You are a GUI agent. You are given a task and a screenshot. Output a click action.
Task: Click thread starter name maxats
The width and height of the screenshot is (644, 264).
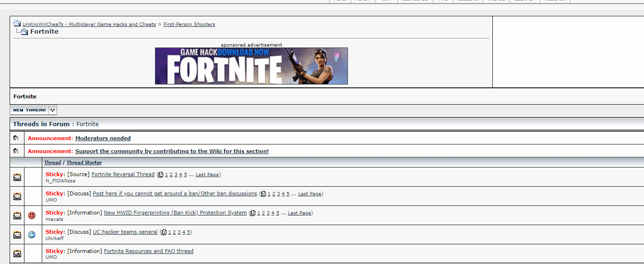point(54,219)
